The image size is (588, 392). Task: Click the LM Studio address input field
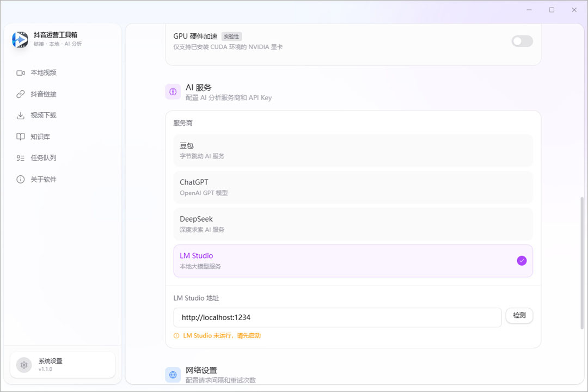(337, 317)
